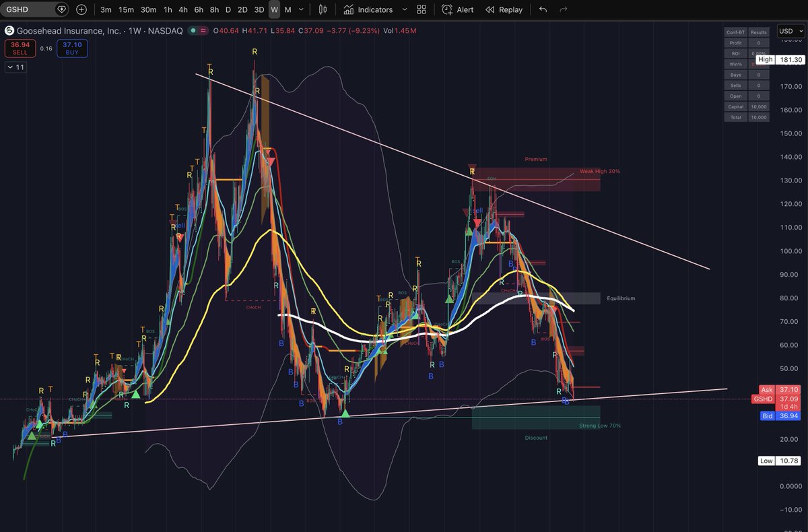Open the Indicators dialog
Screen dimensions: 808x532
(368, 9)
